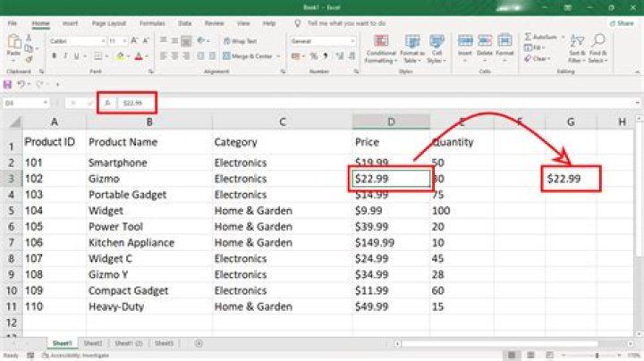Screen dimensions: 644x361
Task: Open the General number format dropdown
Action: [355, 41]
